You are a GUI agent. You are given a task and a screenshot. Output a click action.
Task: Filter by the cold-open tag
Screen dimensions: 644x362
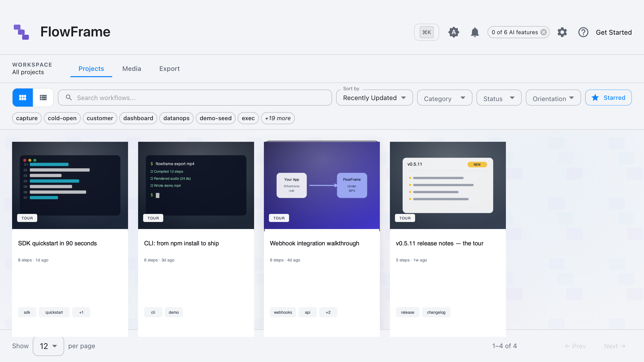[x=62, y=118]
